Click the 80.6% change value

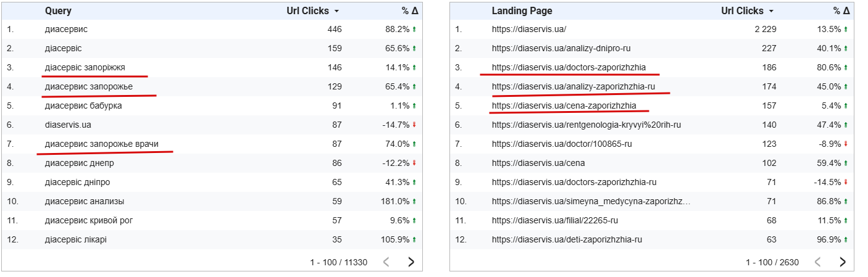click(829, 67)
